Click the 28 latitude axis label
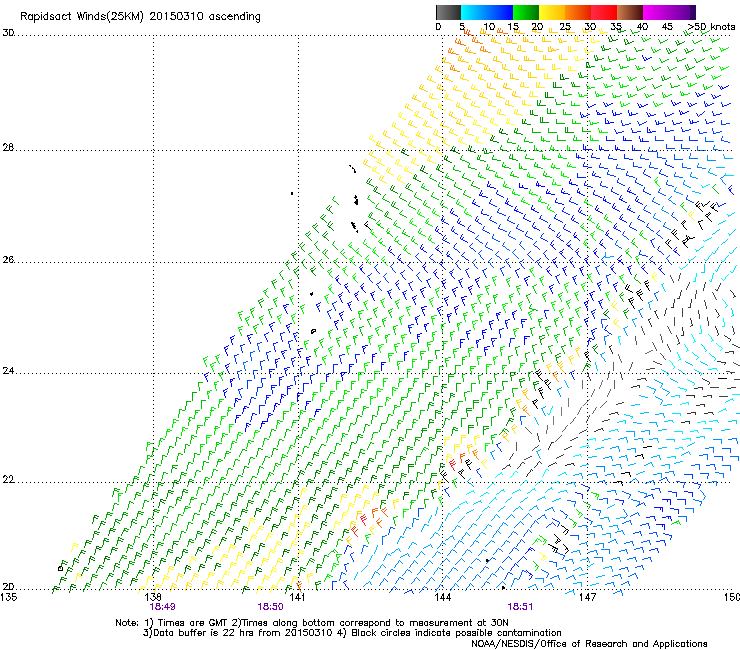 click(8, 148)
